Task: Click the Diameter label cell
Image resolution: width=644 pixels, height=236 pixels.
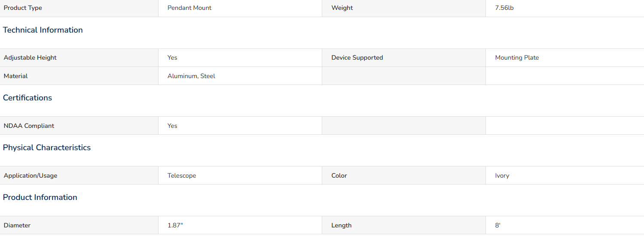Action: (79, 225)
